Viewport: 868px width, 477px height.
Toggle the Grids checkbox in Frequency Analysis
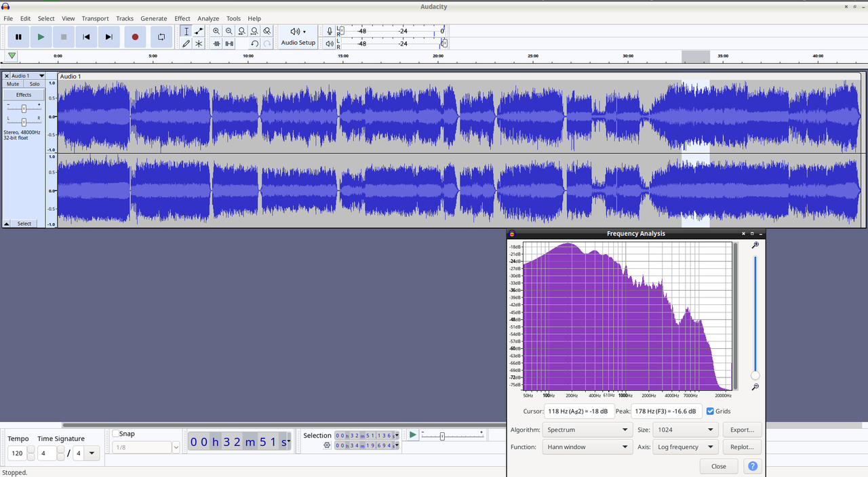click(x=710, y=411)
